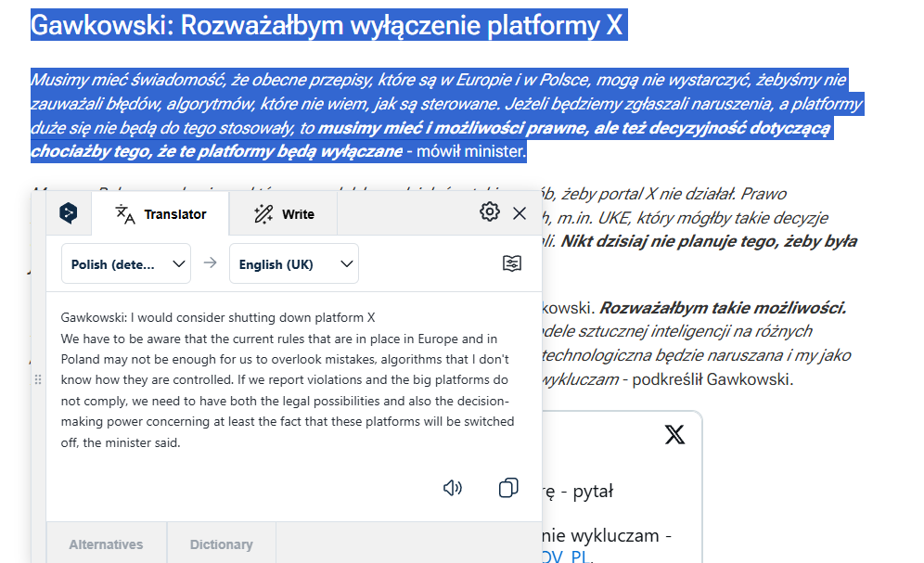The height and width of the screenshot is (563, 924).
Task: Grab the popup drag handle dots
Action: click(x=38, y=380)
